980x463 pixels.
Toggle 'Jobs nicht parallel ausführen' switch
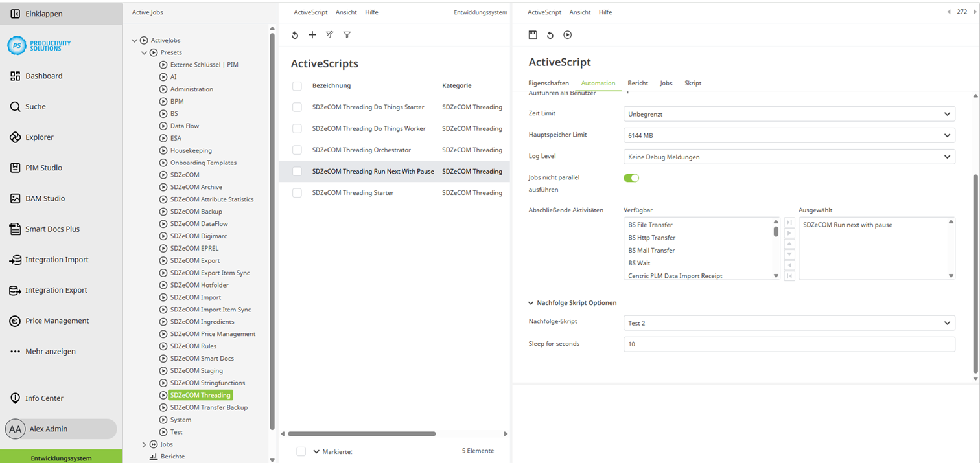click(x=631, y=178)
